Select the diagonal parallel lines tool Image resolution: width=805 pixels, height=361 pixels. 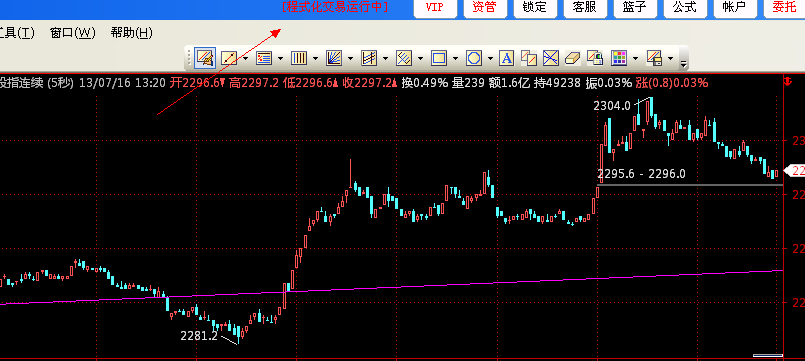[x=404, y=58]
